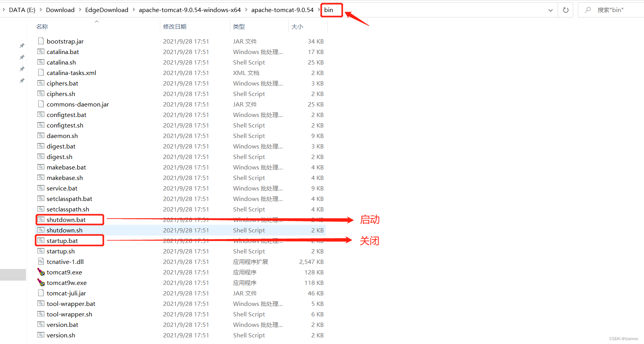Click the makebase.bat file icon
Image resolution: width=644 pixels, height=344 pixels.
pyautogui.click(x=41, y=167)
